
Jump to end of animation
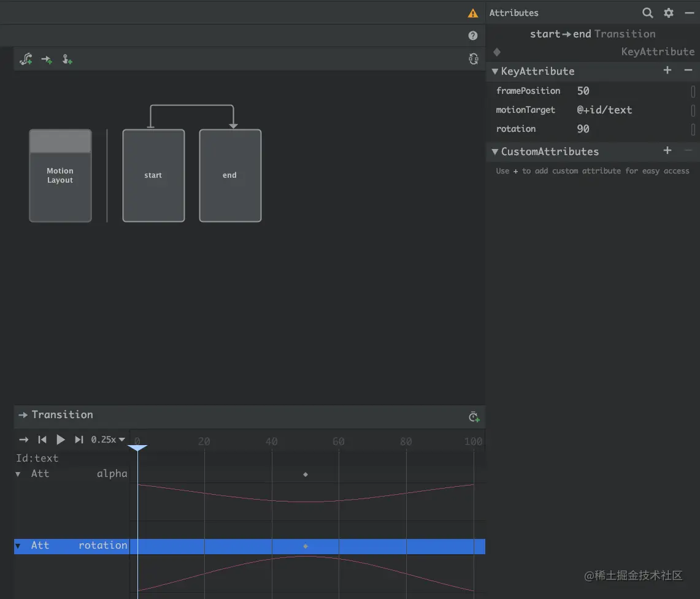[79, 440]
